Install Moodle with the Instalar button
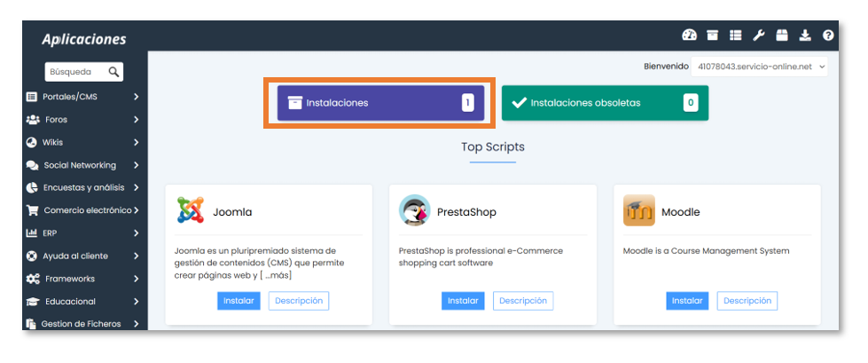 (687, 301)
